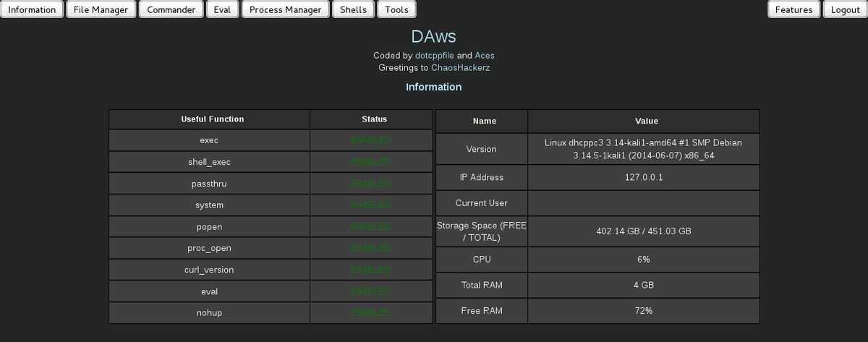868x342 pixels.
Task: Select the eval function cell
Action: point(209,291)
